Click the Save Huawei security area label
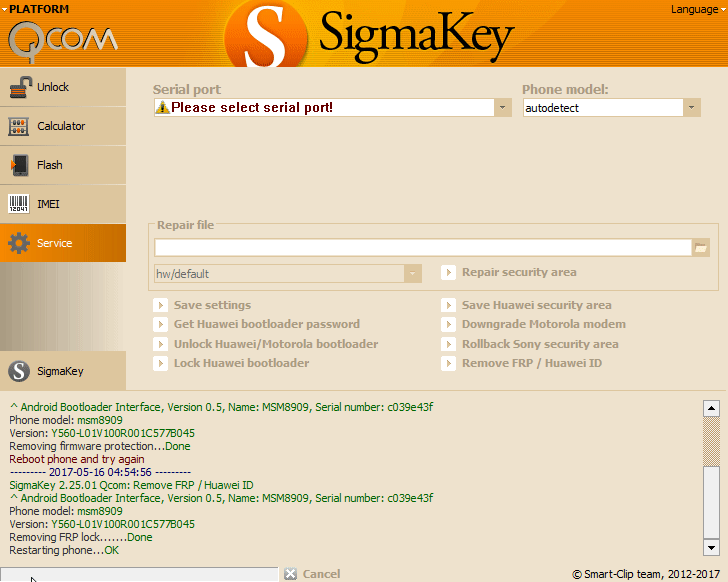The image size is (728, 582). click(537, 305)
